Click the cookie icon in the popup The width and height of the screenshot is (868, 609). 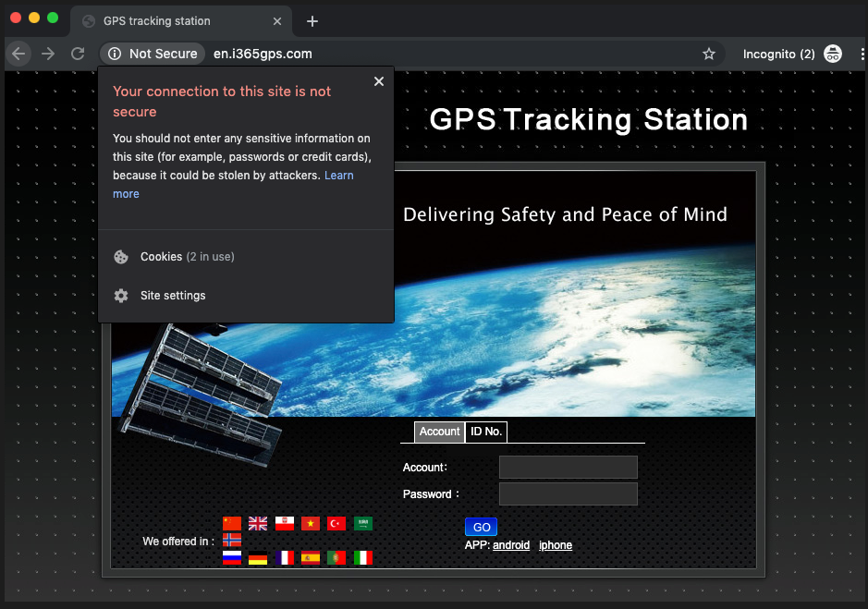(121, 257)
